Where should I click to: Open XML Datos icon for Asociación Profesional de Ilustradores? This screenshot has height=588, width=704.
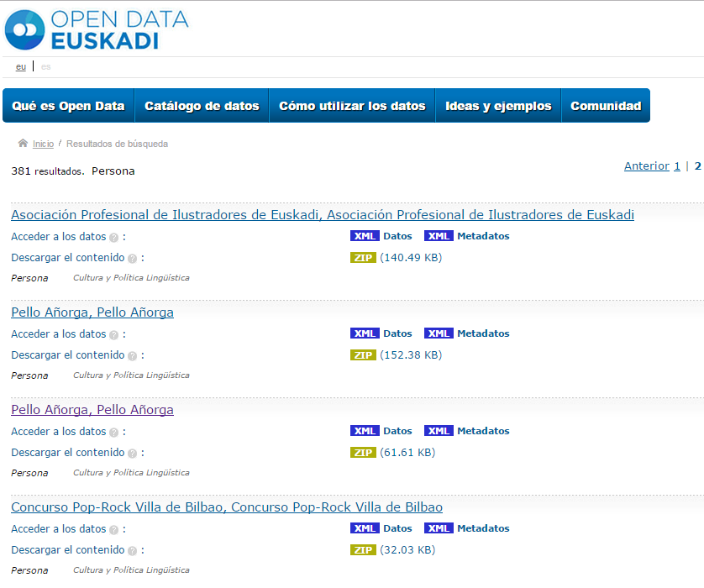[365, 236]
